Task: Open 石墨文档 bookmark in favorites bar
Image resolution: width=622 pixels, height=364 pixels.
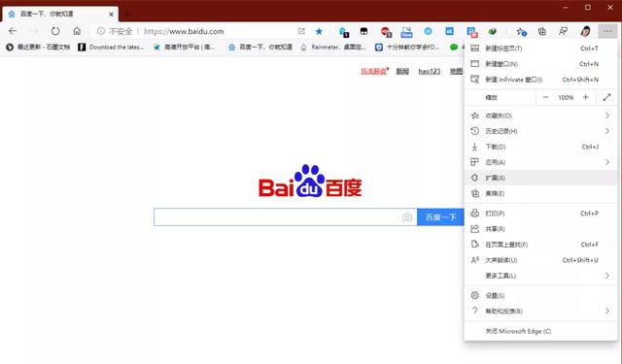Action: pos(38,48)
